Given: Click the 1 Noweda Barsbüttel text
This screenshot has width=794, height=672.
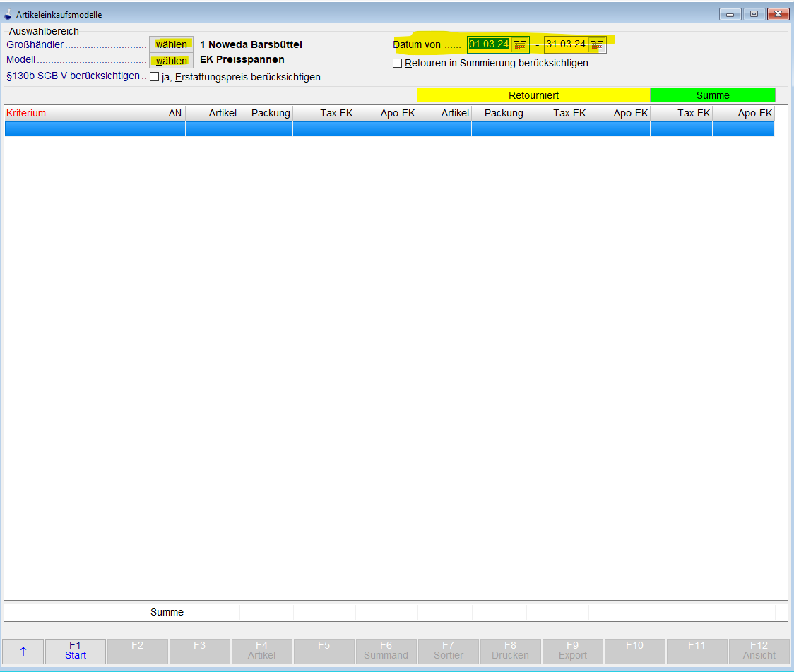Looking at the screenshot, I should click(251, 44).
